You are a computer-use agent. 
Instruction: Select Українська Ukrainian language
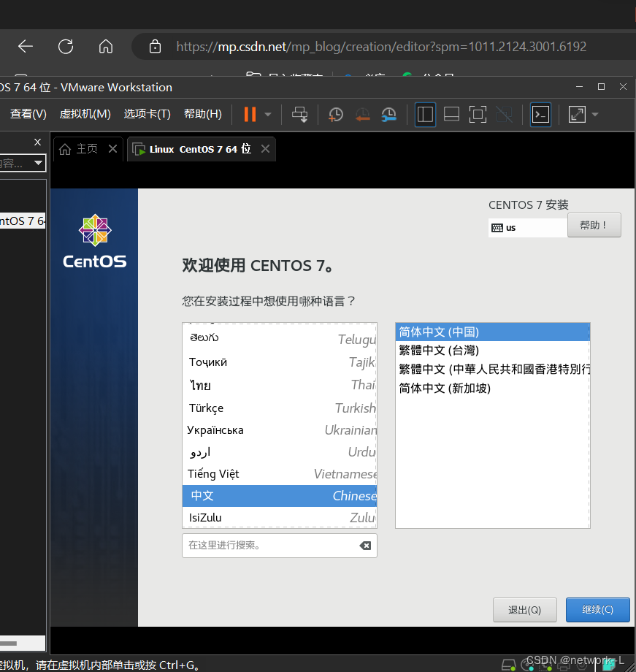(280, 429)
